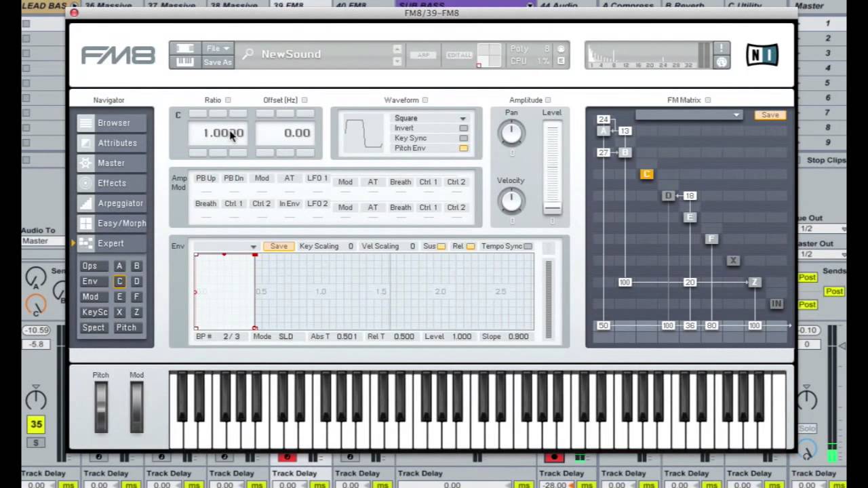Toggle the envelope Rel switch
868x488 pixels.
471,247
